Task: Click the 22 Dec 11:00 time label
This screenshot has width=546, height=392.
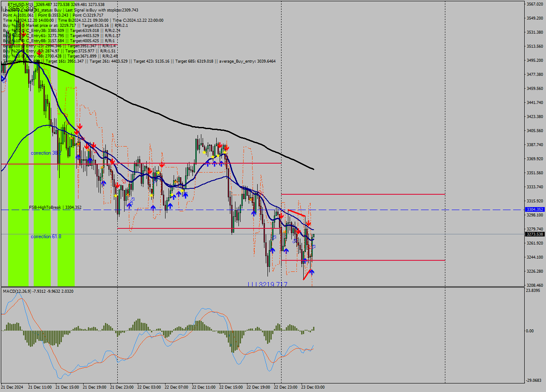Action: point(203,387)
